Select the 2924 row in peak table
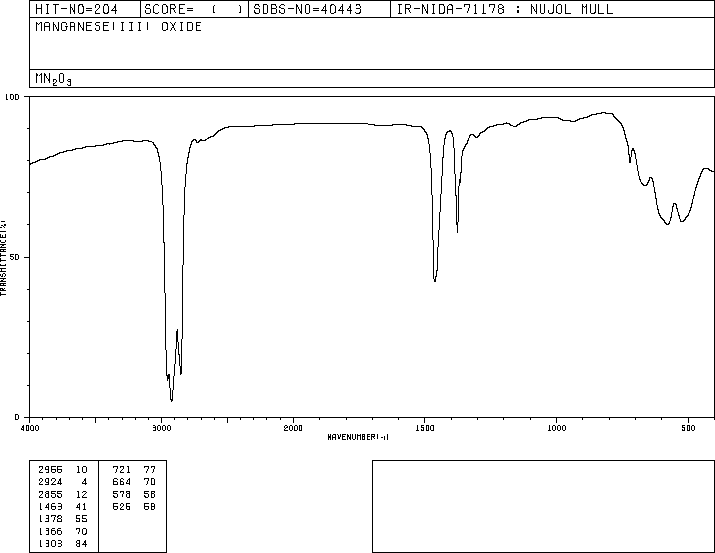 (x=63, y=482)
